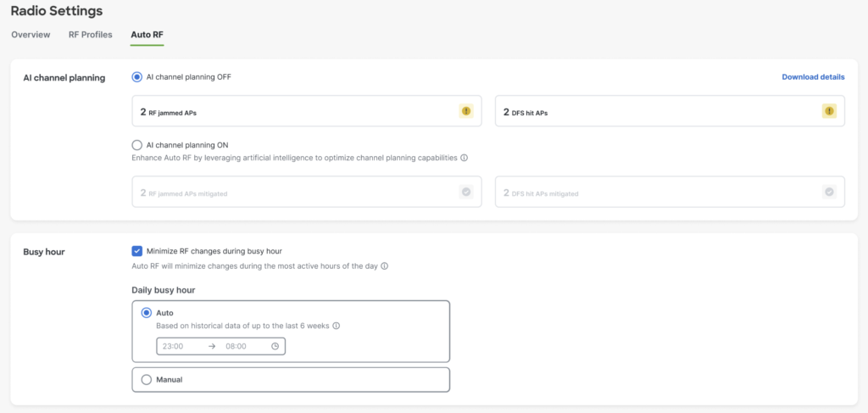Click info icon next to busy hour description
Screen dimensions: 868x413
tap(384, 266)
